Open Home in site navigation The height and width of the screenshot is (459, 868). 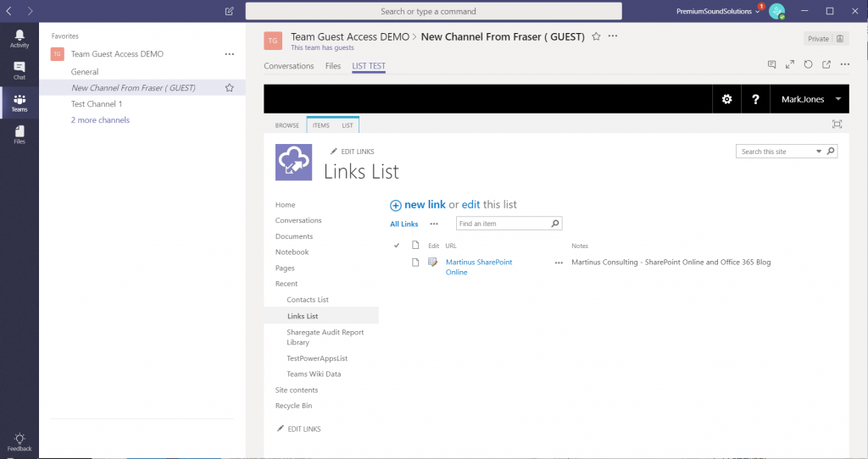pos(285,205)
